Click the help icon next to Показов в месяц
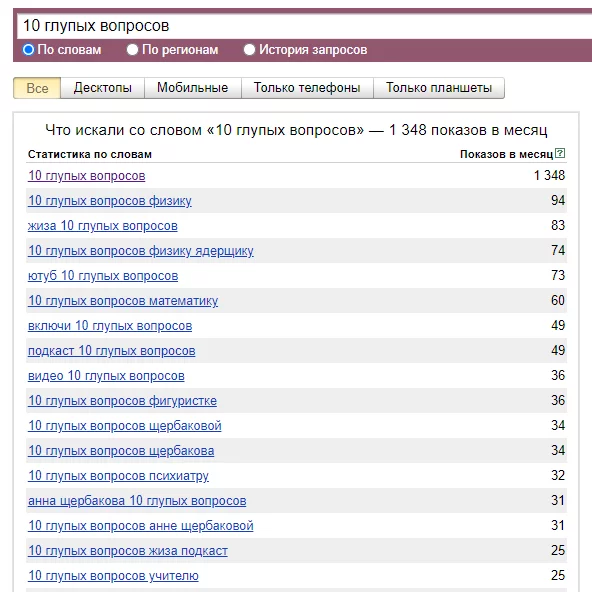Viewport: 592px width, 592px height. pyautogui.click(x=560, y=153)
